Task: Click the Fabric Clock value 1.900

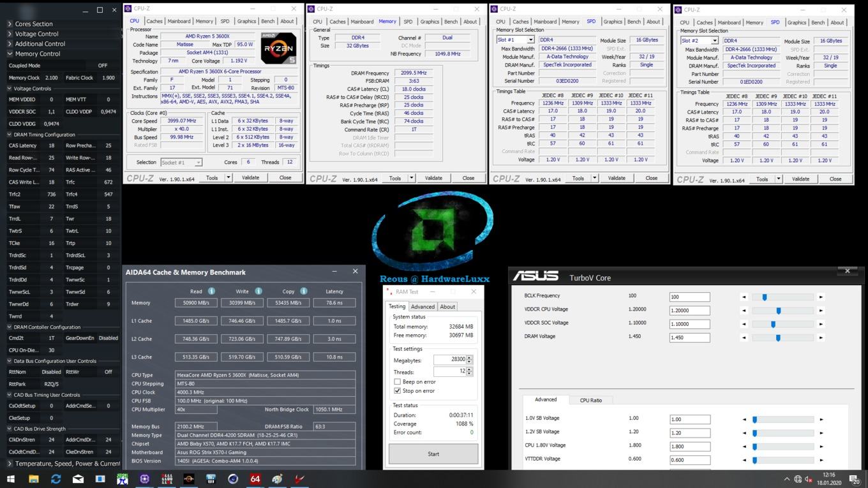Action: (x=108, y=78)
